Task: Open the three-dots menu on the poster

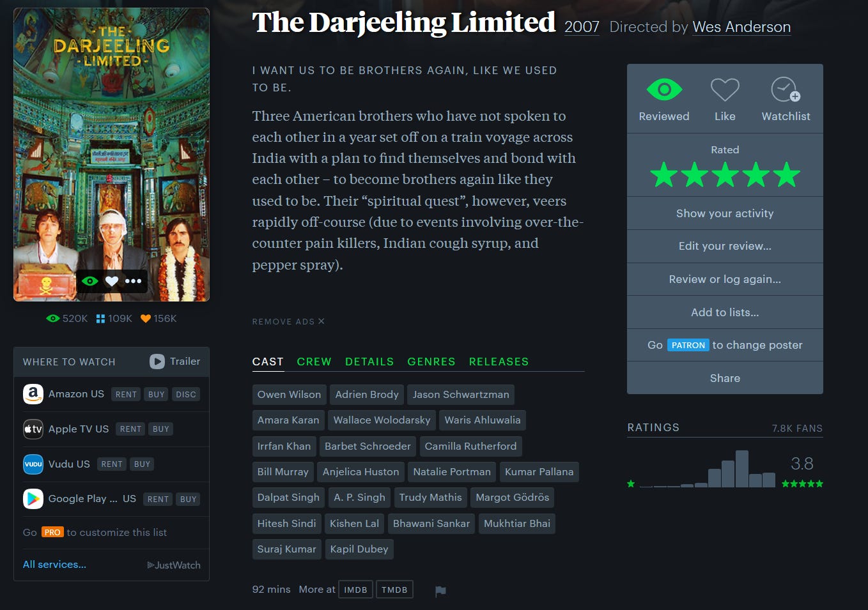Action: [x=133, y=281]
